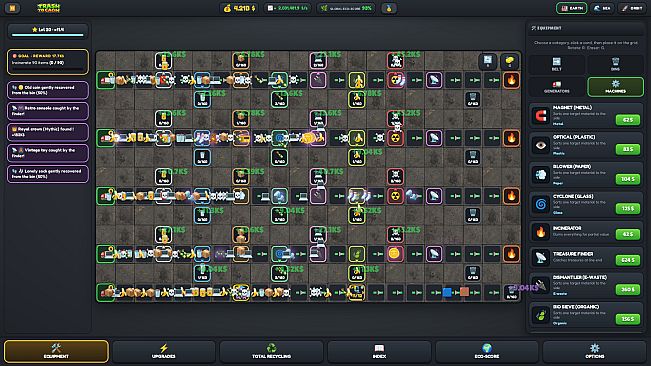The height and width of the screenshot is (366, 651).
Task: Buy the Dismantler for 360 $
Action: 628,289
